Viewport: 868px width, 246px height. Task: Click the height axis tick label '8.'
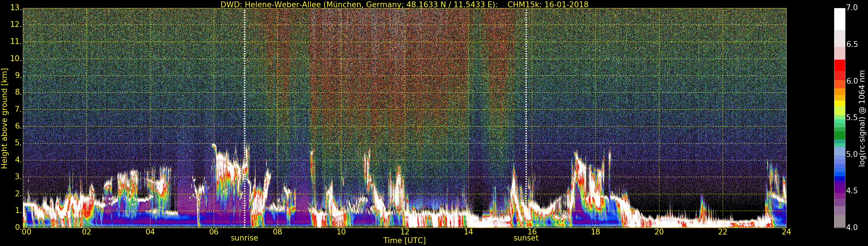click(18, 92)
